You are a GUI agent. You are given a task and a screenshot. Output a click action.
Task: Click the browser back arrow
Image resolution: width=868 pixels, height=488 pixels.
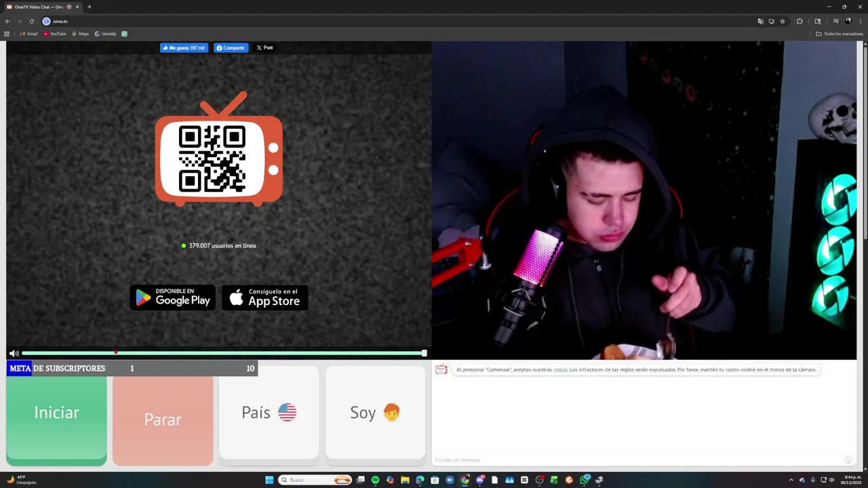(x=7, y=21)
